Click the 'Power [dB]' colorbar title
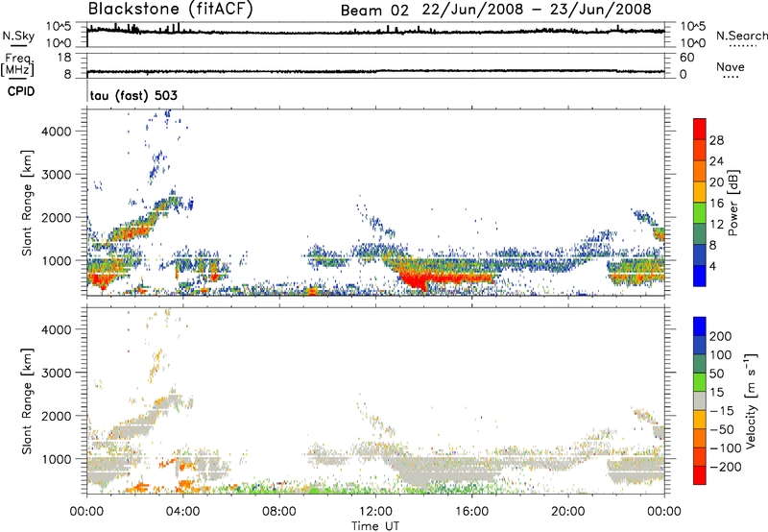The width and height of the screenshot is (768, 532). point(733,203)
